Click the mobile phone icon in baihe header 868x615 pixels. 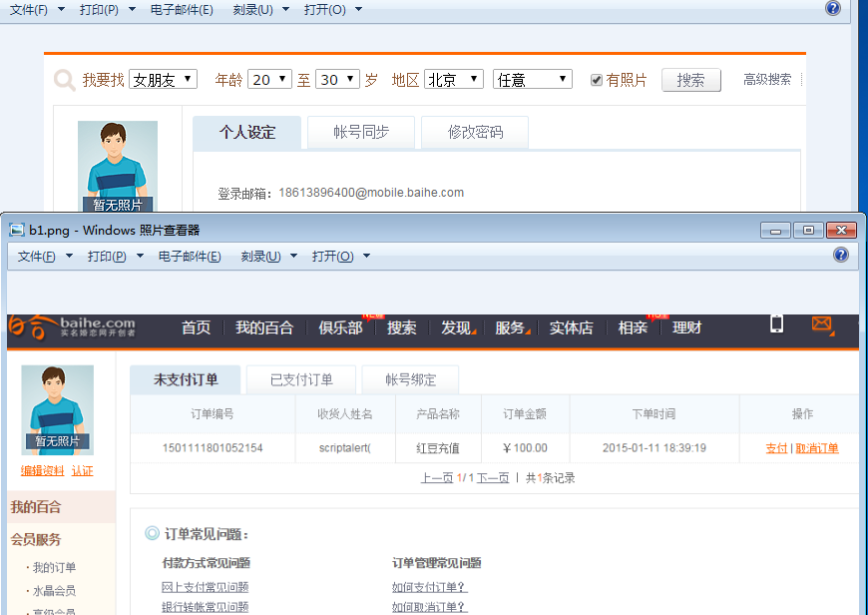pos(776,323)
